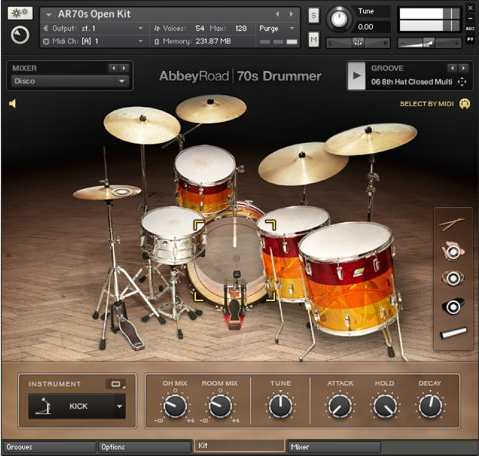Click the speaker preview icon

(x=13, y=104)
